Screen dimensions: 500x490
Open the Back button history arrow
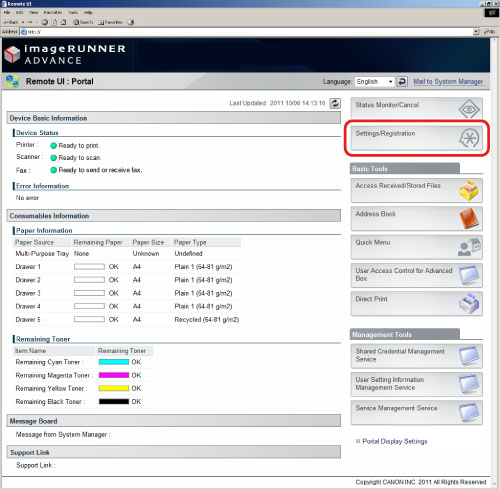click(x=23, y=22)
